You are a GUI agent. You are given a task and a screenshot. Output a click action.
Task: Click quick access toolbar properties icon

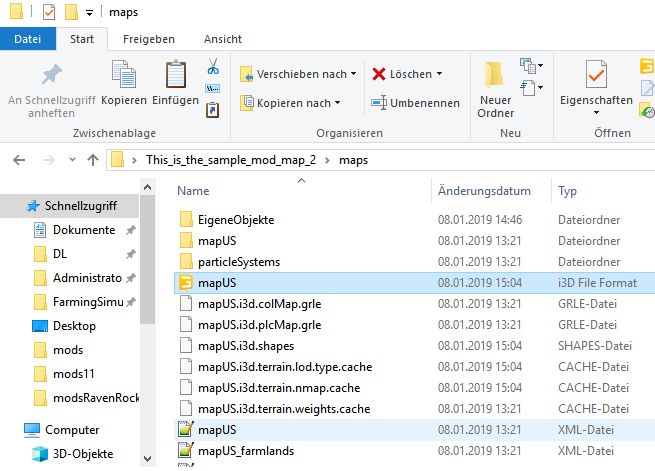49,12
